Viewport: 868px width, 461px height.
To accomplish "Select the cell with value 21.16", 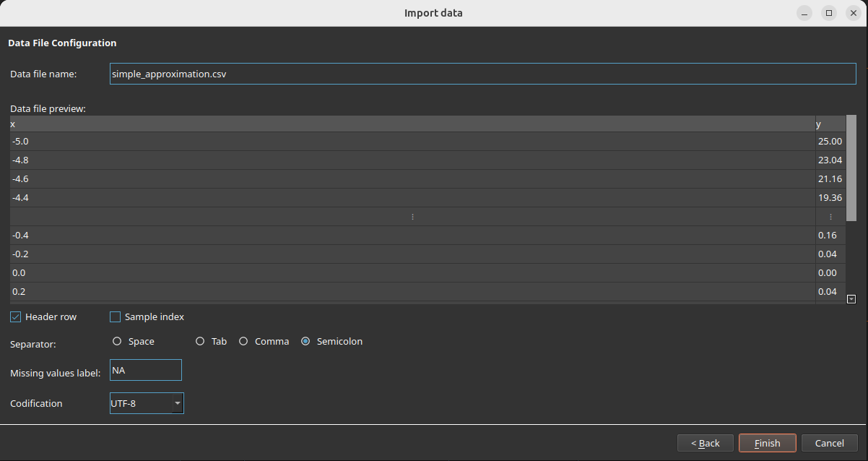I will pos(830,179).
